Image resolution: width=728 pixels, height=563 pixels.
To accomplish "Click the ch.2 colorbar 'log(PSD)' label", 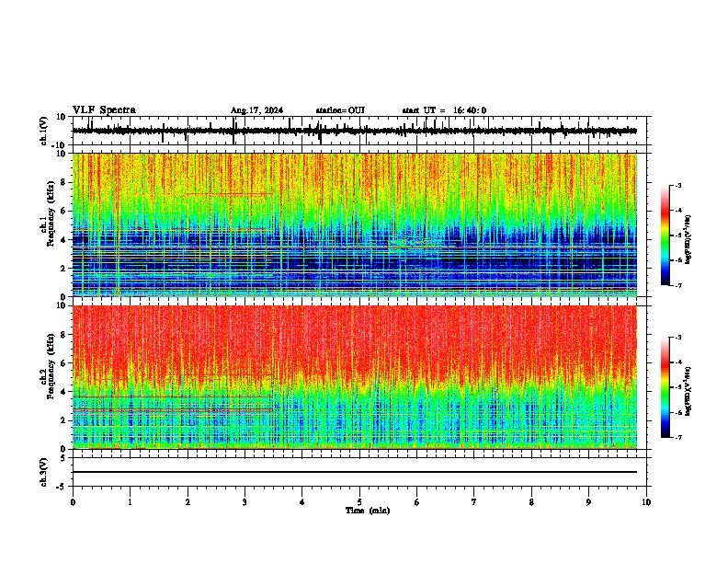I will [x=688, y=391].
